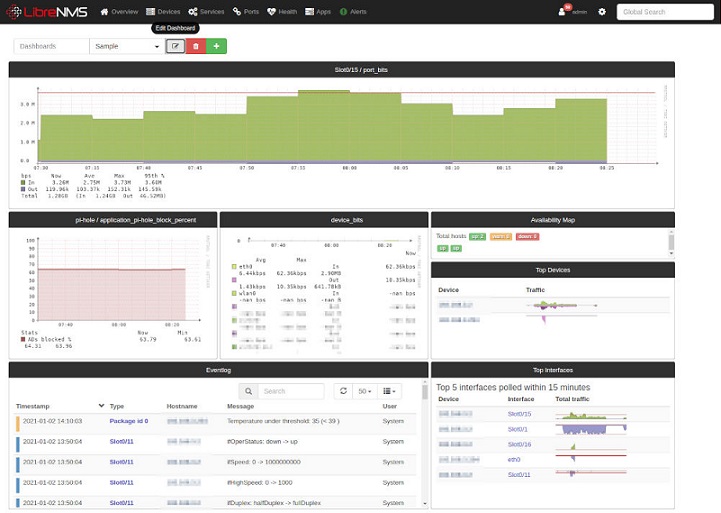Screen dimensions: 721x513
Task: Refresh the Eventlog with the refresh icon
Action: click(x=343, y=391)
